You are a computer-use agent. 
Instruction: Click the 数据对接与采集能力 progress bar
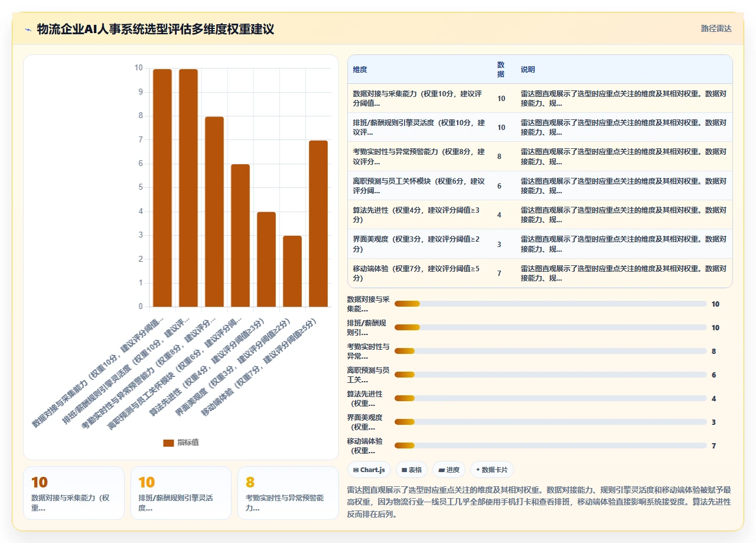(550, 304)
